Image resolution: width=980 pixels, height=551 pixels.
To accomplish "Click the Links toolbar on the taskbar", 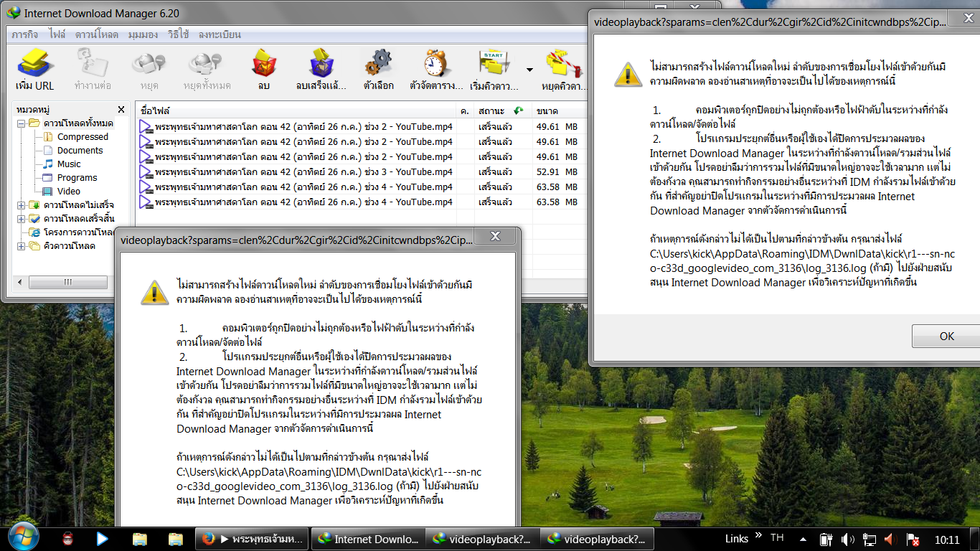I will coord(736,539).
